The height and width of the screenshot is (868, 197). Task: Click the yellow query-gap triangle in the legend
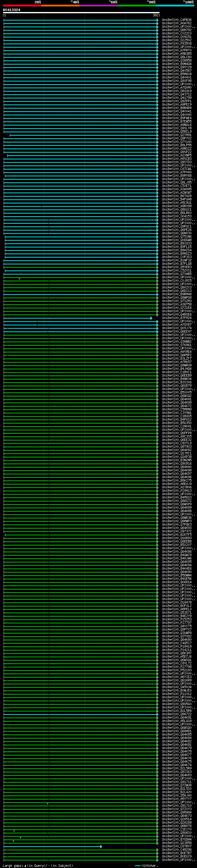tap(25, 866)
